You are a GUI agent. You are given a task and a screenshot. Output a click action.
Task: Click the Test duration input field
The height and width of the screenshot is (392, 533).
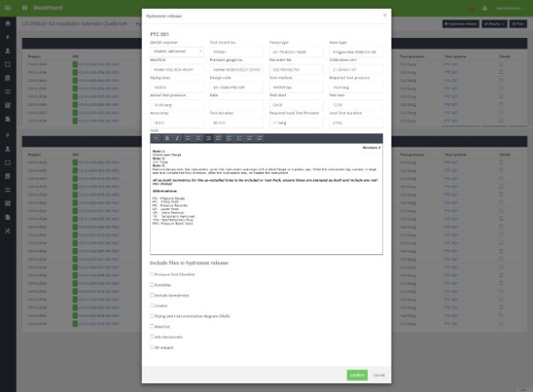click(x=236, y=123)
